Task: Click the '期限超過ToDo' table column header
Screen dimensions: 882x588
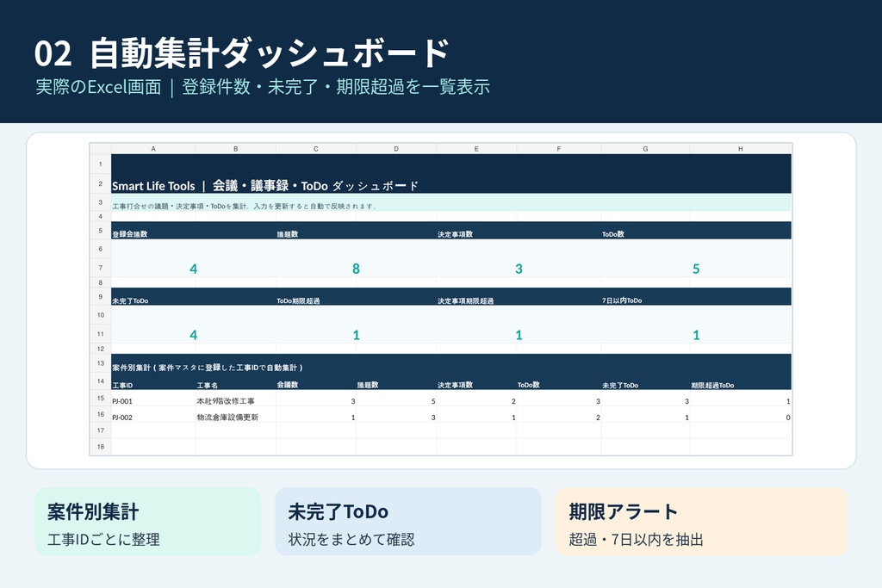Action: pos(712,385)
